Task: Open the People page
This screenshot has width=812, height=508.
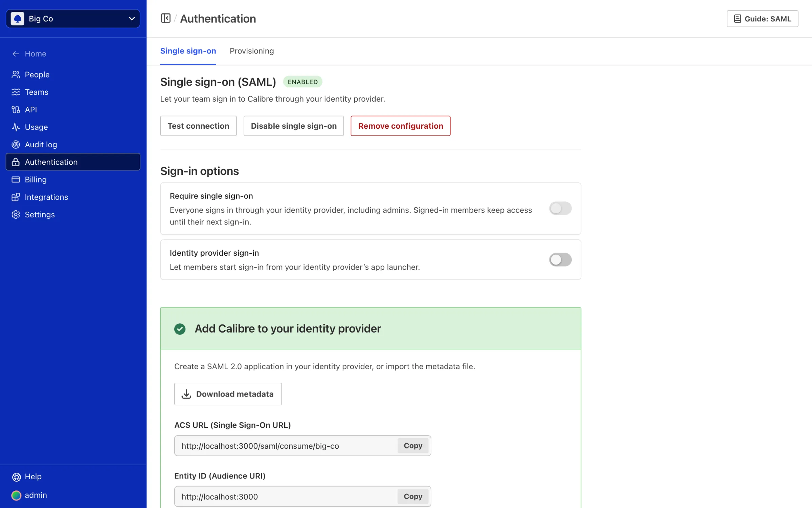Action: point(73,75)
